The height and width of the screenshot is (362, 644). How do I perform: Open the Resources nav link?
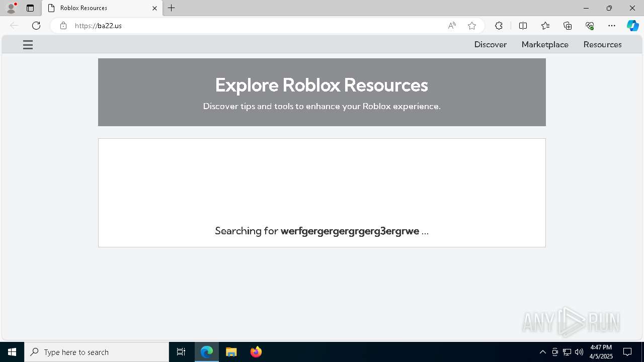tap(602, 44)
